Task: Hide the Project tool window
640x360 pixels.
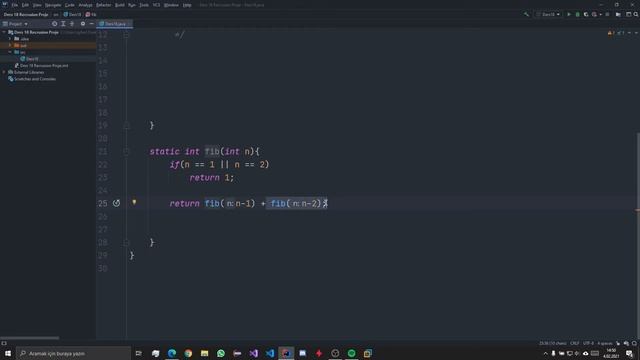Action: click(91, 24)
